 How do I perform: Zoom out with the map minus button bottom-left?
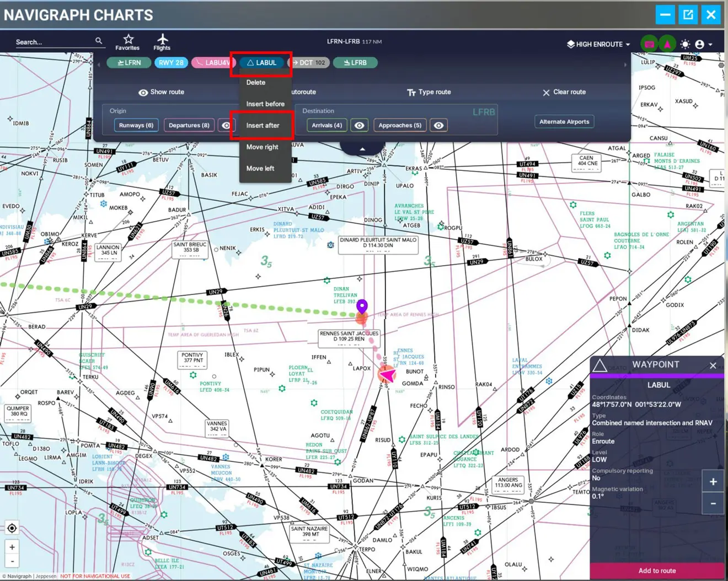pyautogui.click(x=12, y=561)
